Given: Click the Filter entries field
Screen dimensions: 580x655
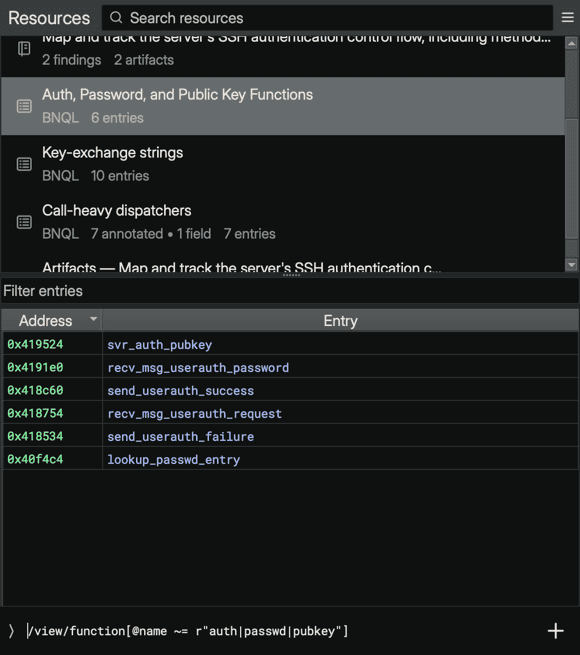Looking at the screenshot, I should point(290,291).
